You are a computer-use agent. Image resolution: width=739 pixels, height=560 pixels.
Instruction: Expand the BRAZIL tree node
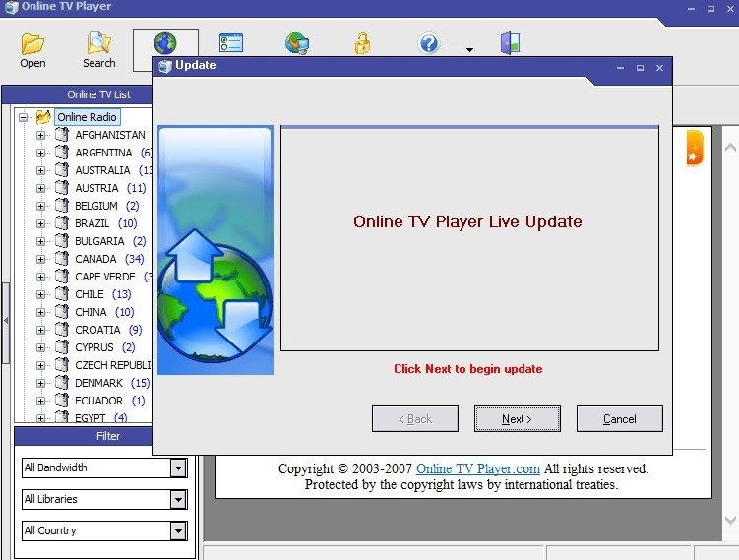coord(41,223)
